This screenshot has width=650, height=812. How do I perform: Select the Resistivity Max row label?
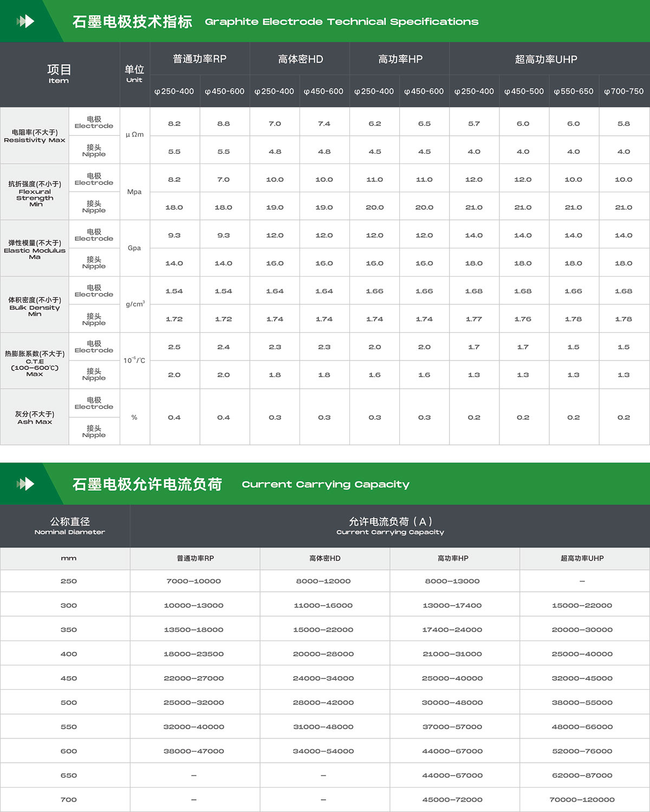click(35, 136)
